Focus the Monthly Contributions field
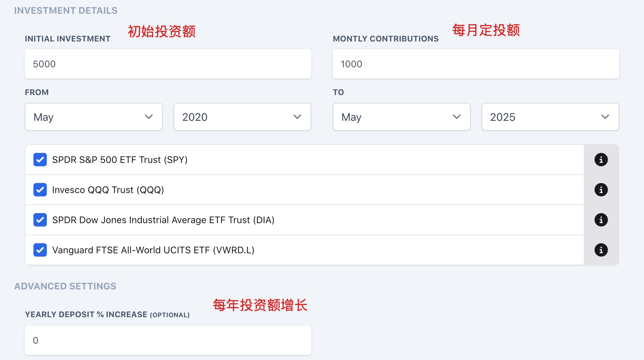The image size is (644, 360). [x=475, y=64]
